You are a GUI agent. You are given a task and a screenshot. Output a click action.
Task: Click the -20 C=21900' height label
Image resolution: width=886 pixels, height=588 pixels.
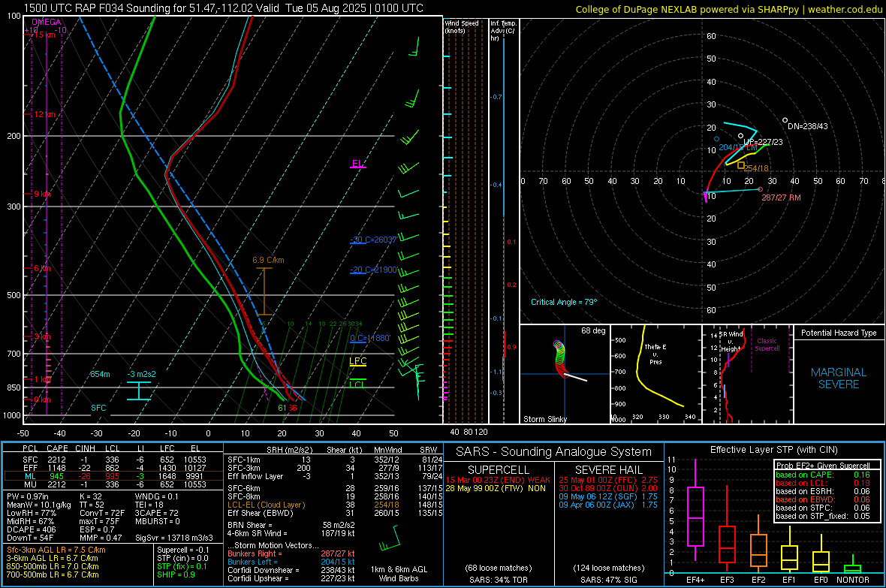373,270
